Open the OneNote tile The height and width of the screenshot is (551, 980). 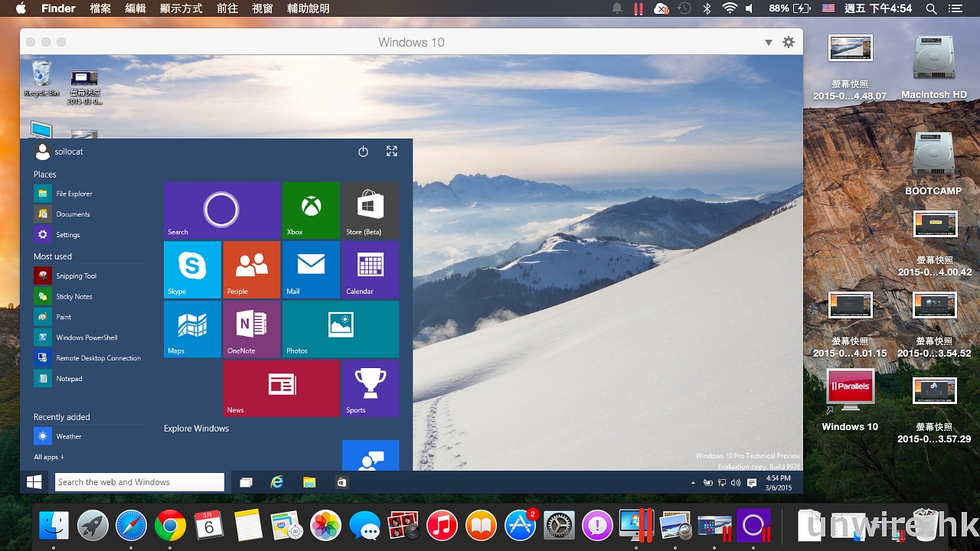click(x=251, y=329)
